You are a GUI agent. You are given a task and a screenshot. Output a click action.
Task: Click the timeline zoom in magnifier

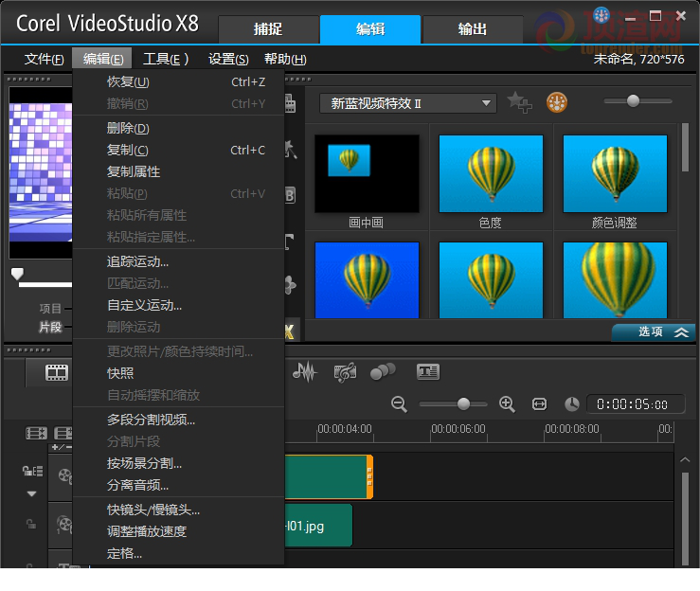coord(507,404)
